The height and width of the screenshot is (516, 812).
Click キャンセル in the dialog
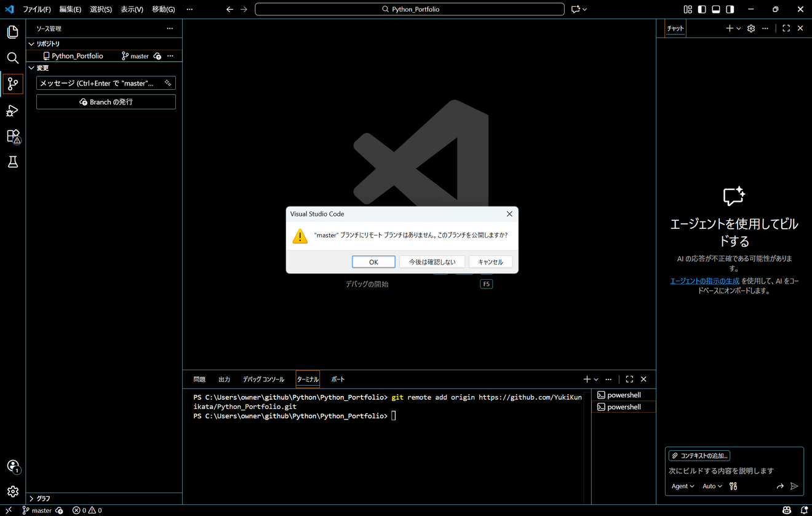pyautogui.click(x=490, y=261)
